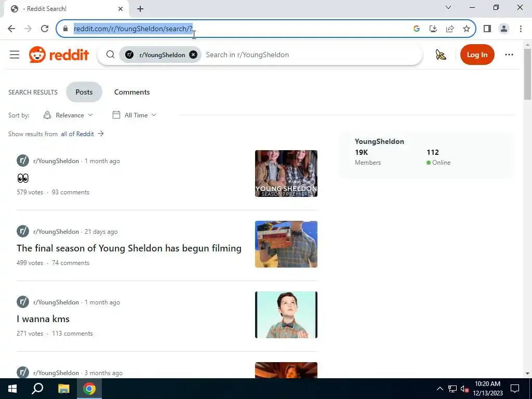This screenshot has width=532, height=399.
Task: Open the eyes emoji post title
Action: (x=23, y=178)
